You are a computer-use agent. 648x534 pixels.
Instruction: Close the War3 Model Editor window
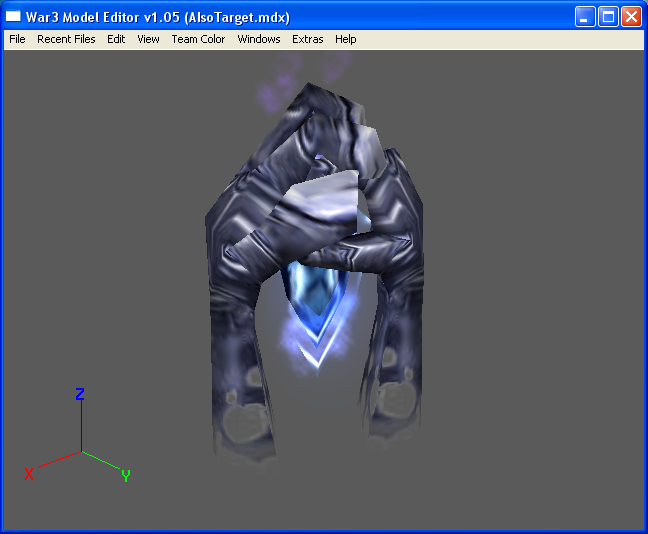631,17
